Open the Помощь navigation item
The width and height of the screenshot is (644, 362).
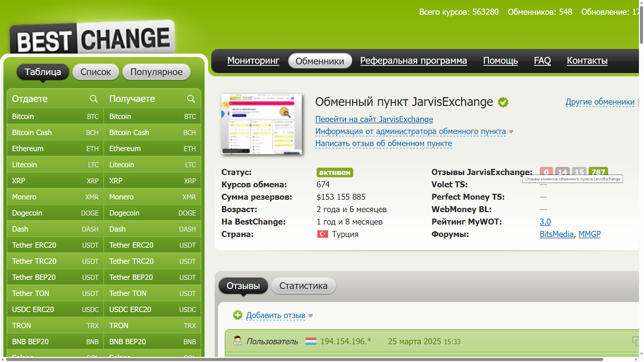coord(500,61)
